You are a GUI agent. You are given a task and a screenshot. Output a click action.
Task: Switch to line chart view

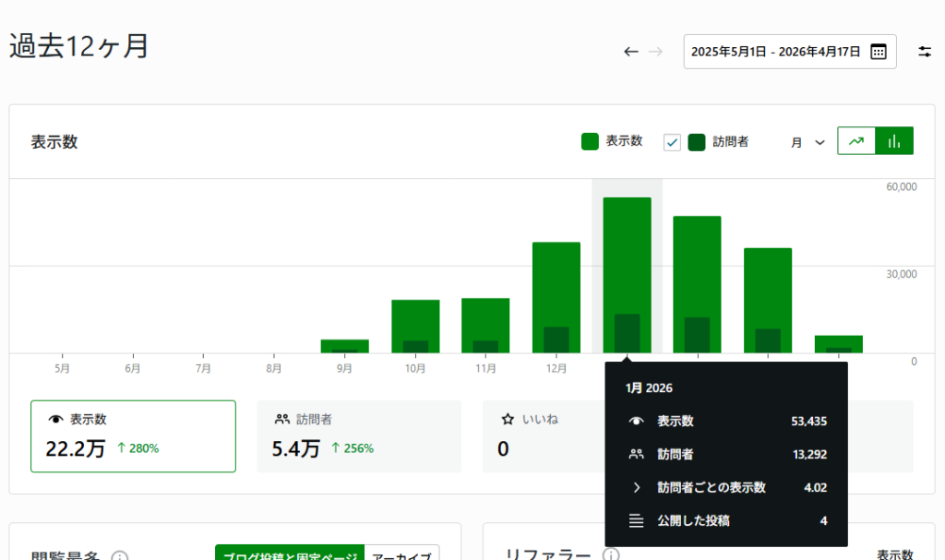[x=856, y=141]
